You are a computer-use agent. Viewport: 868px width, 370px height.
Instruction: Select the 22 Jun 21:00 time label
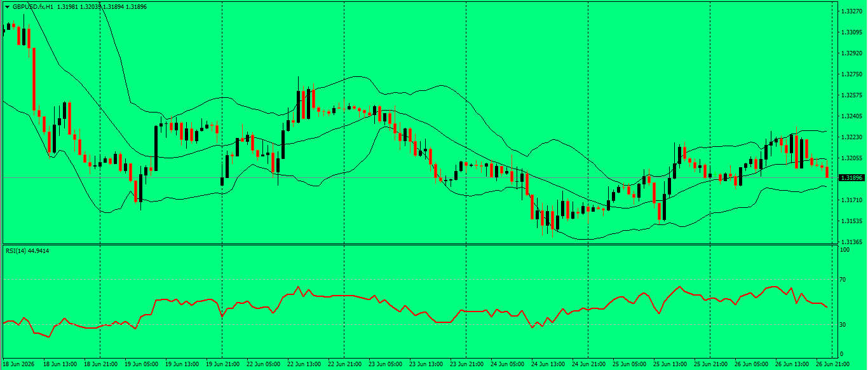coord(344,364)
